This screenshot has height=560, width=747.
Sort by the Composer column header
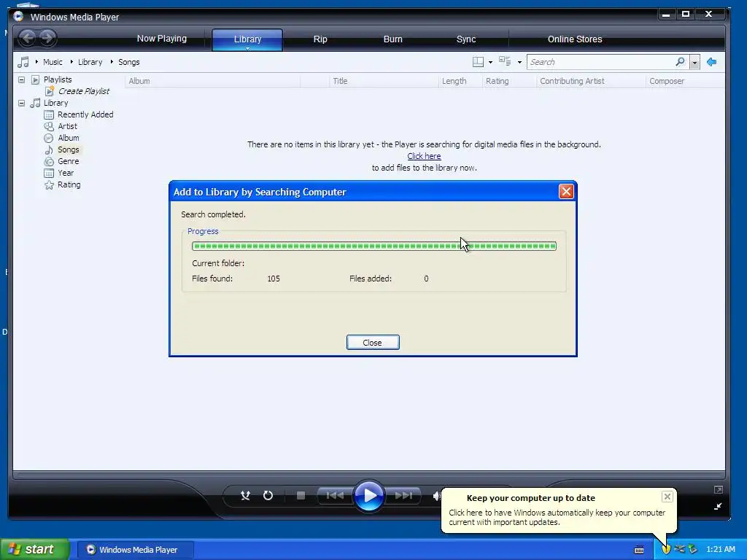pyautogui.click(x=685, y=81)
